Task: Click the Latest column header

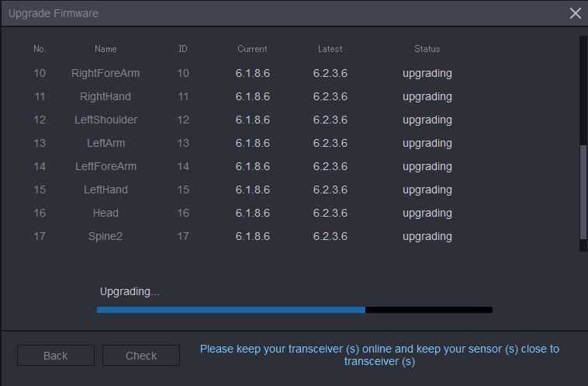Action: coord(330,49)
